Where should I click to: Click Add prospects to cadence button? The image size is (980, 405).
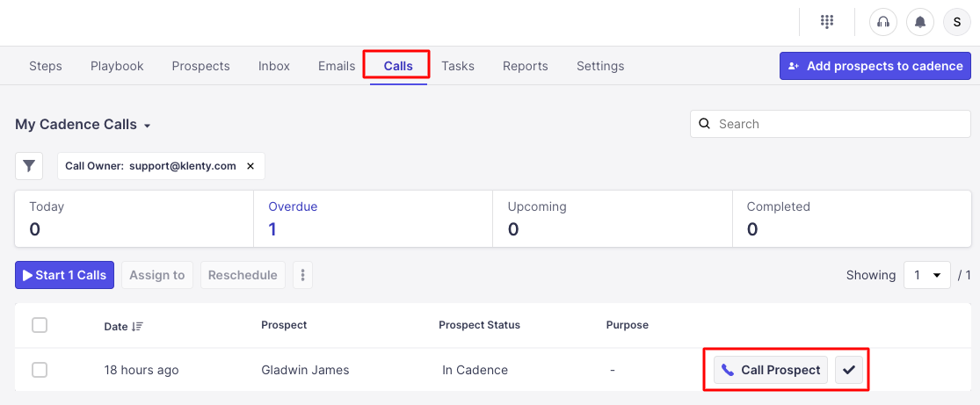click(875, 66)
